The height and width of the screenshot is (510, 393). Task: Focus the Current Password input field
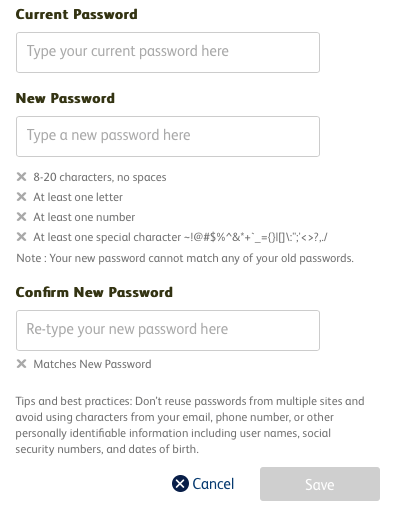coord(168,52)
